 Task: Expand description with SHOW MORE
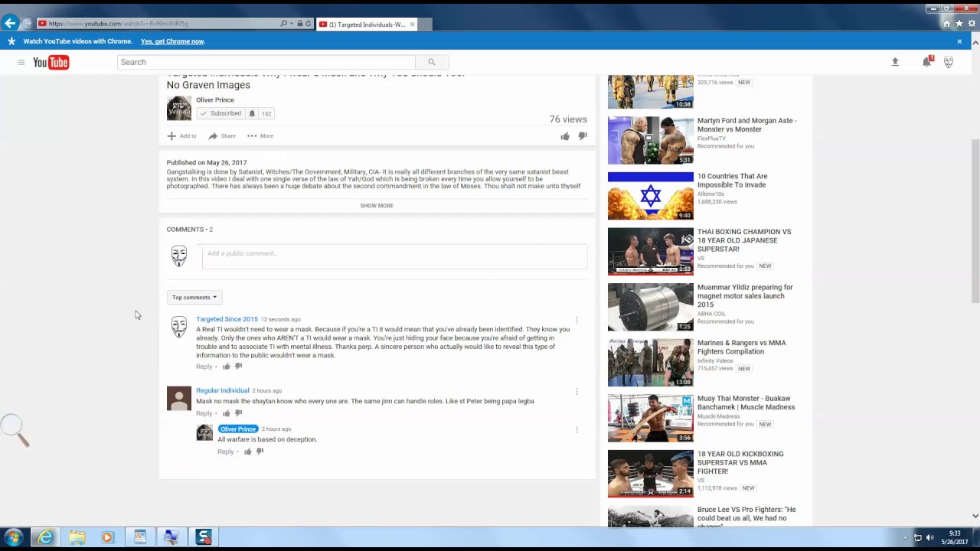tap(377, 206)
